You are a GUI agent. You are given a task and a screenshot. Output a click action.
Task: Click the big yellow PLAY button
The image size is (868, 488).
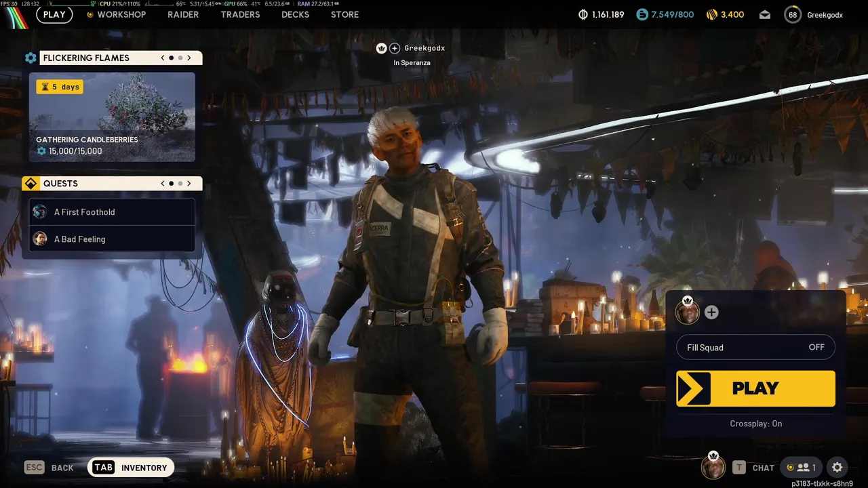tap(755, 388)
